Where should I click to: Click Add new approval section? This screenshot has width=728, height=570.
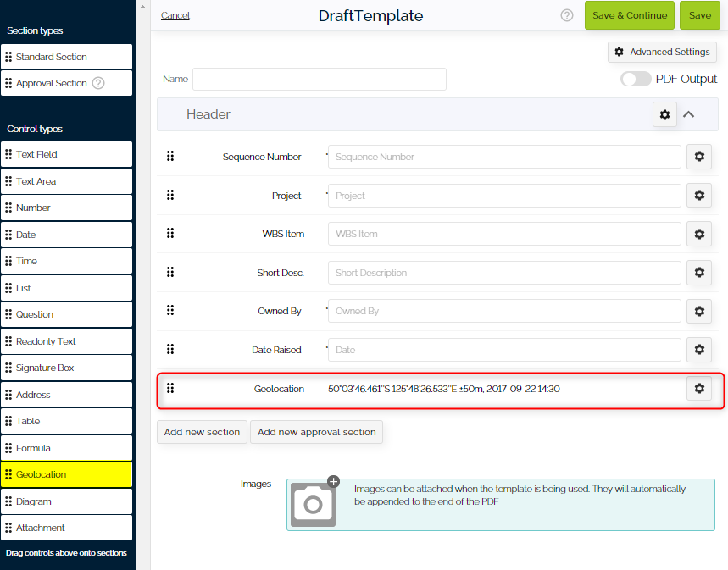tap(316, 431)
